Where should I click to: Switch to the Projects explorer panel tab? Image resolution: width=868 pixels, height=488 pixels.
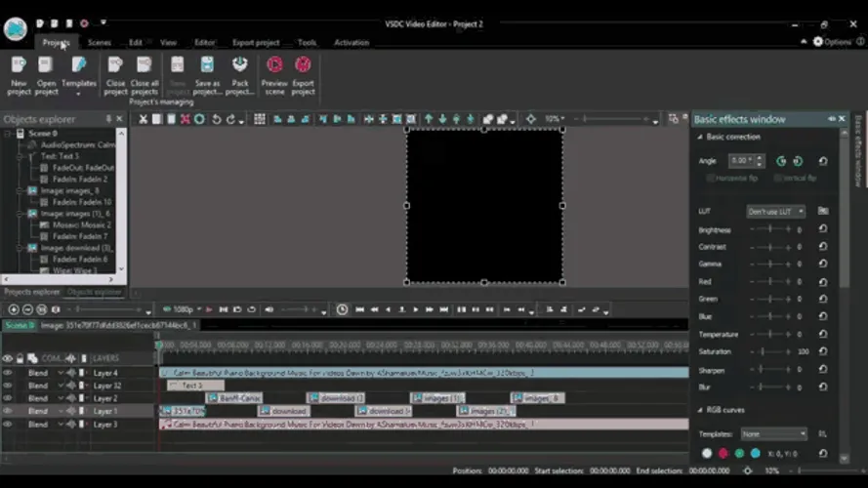31,292
